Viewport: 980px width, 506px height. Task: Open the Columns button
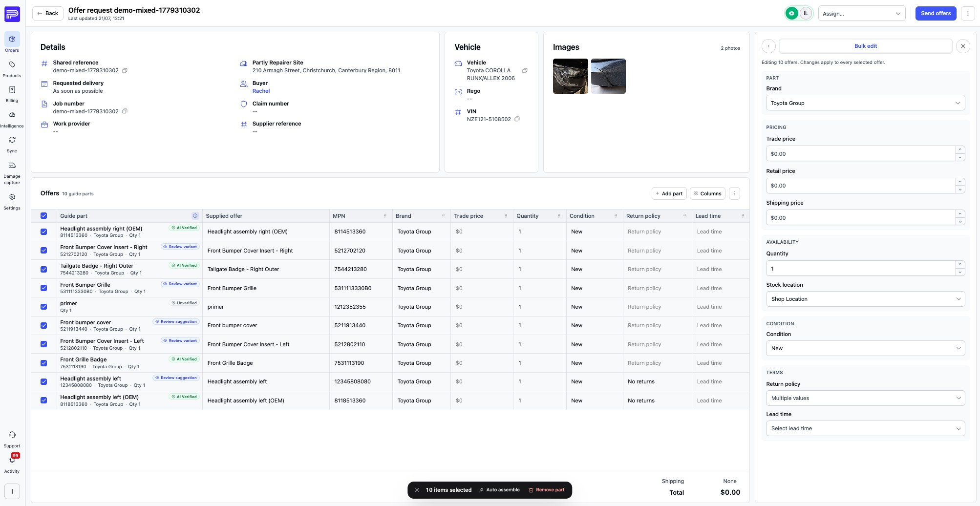(707, 193)
